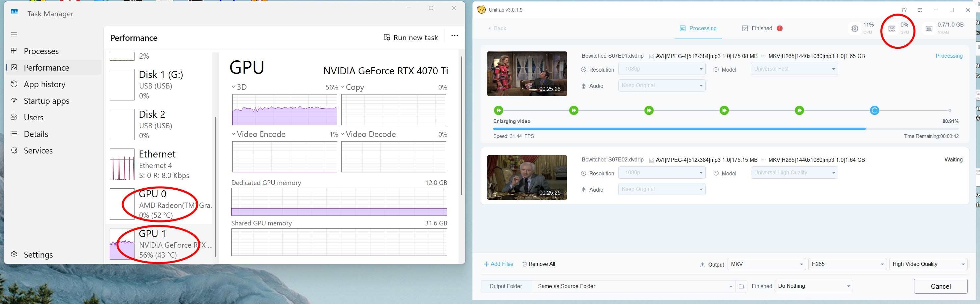Click the Ethernet mini graph thumbnail
The height and width of the screenshot is (304, 980).
122,164
